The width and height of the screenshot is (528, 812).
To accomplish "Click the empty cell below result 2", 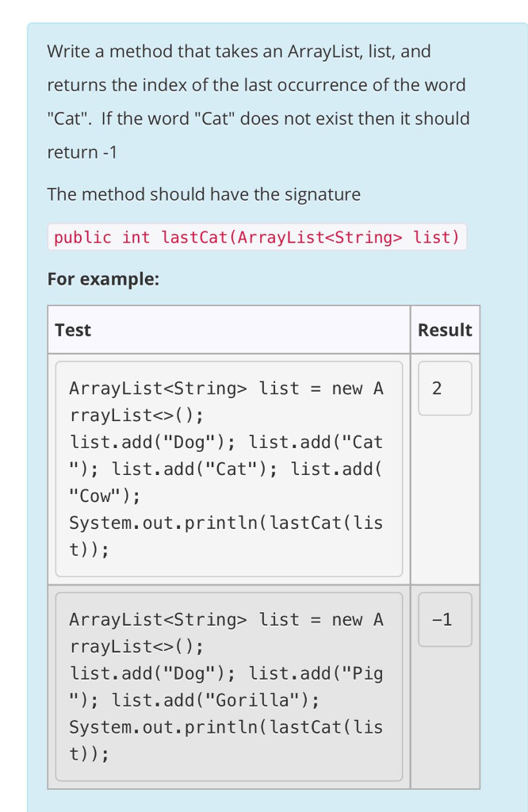I will point(445,500).
